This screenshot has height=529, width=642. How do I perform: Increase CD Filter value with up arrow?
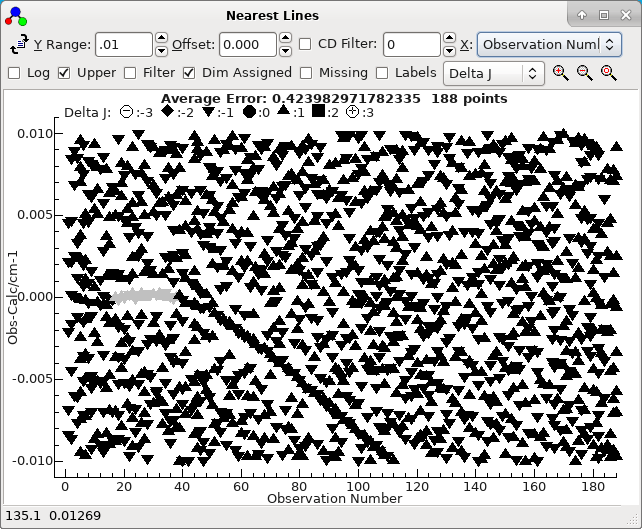[x=450, y=38]
